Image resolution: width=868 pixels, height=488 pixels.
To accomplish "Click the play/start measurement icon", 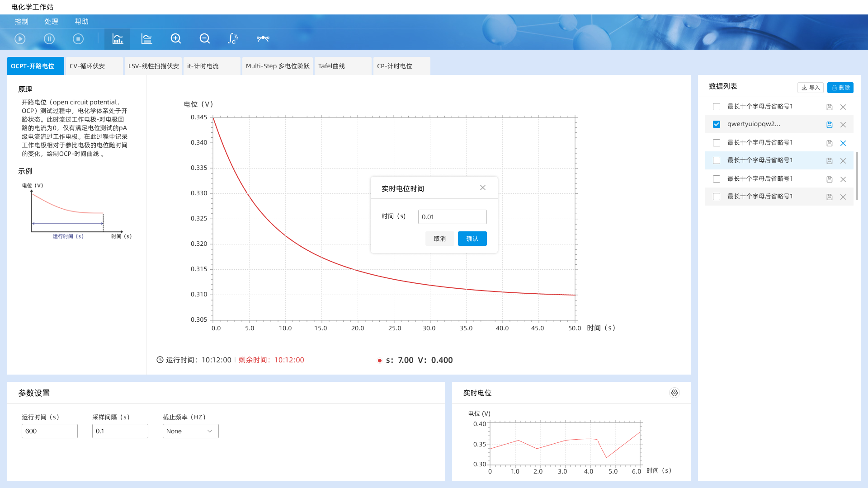I will [20, 39].
